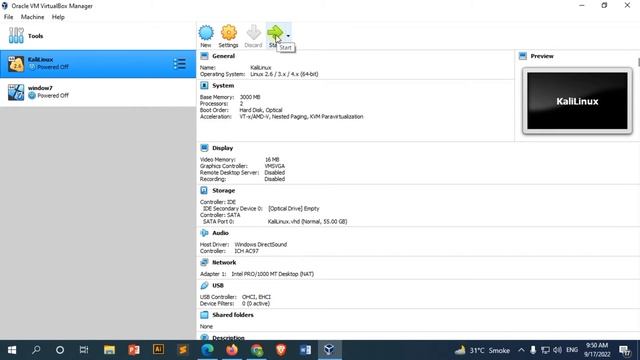Open the Settings gear icon
Screen dimensions: 640x360
tap(229, 33)
